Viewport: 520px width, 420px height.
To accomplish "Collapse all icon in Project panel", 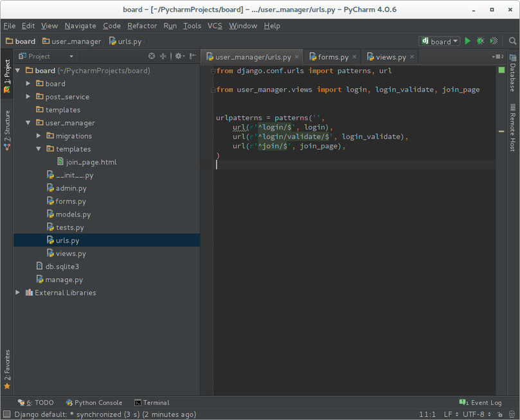I will point(163,56).
